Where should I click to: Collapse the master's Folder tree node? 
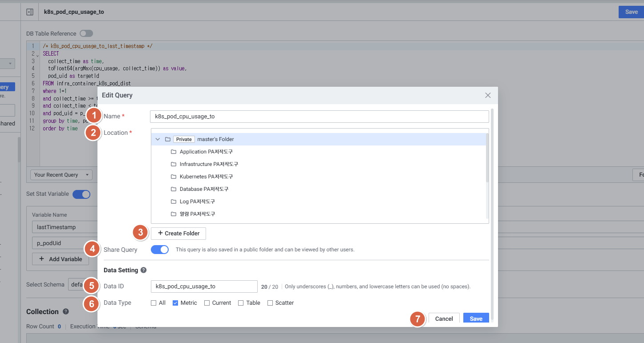pos(158,139)
